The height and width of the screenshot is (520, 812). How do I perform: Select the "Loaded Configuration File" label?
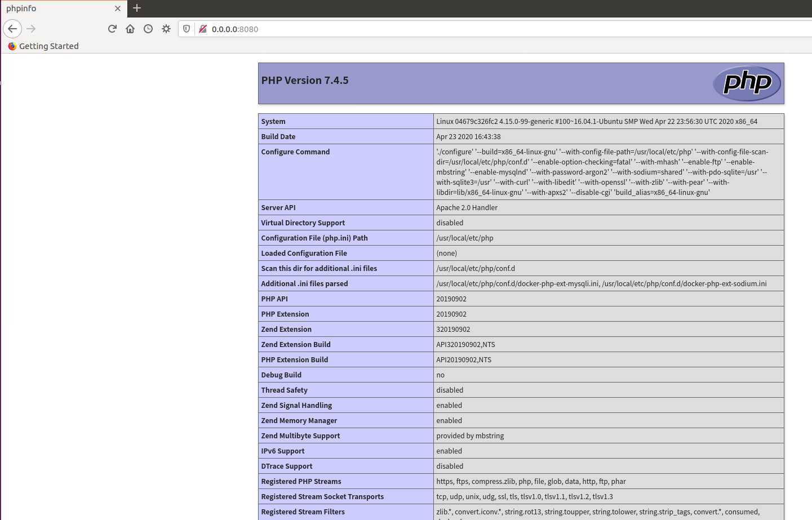(304, 254)
